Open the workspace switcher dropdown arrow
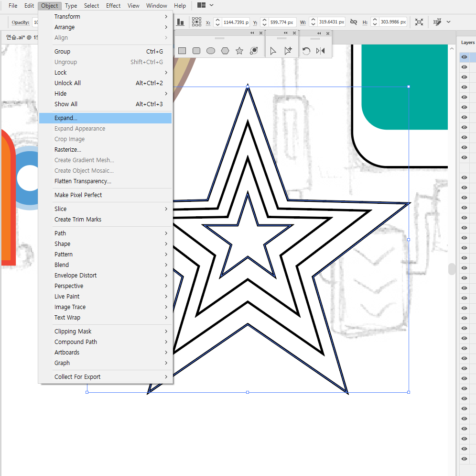Screen dimensions: 476x476 click(212, 5)
